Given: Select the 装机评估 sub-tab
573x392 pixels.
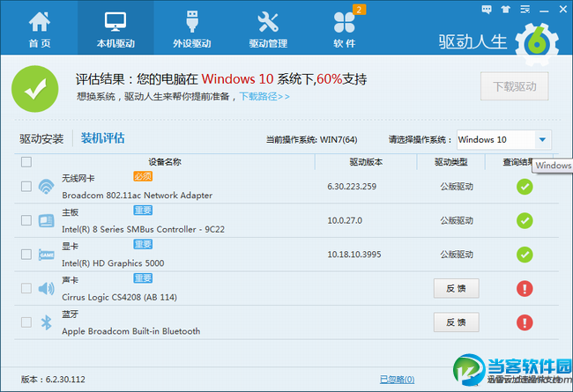Looking at the screenshot, I should (x=102, y=138).
